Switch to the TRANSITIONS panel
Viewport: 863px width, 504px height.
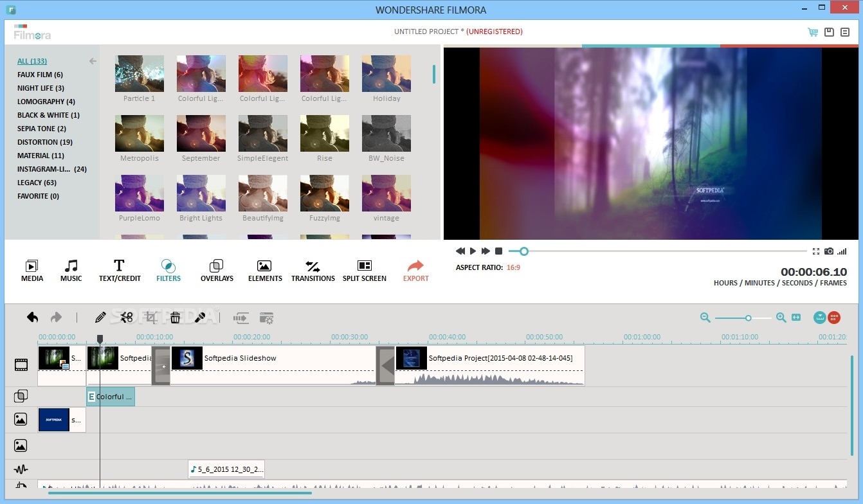coord(313,269)
